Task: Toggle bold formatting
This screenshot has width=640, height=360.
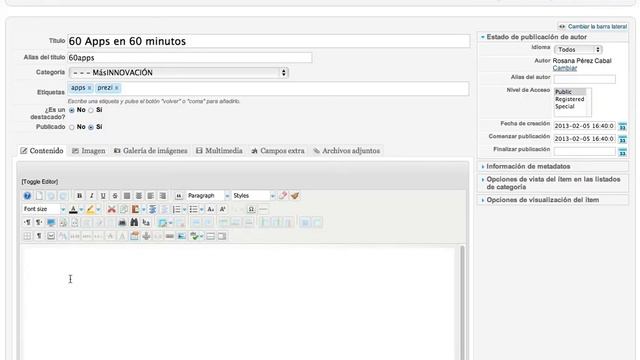Action: click(80, 196)
